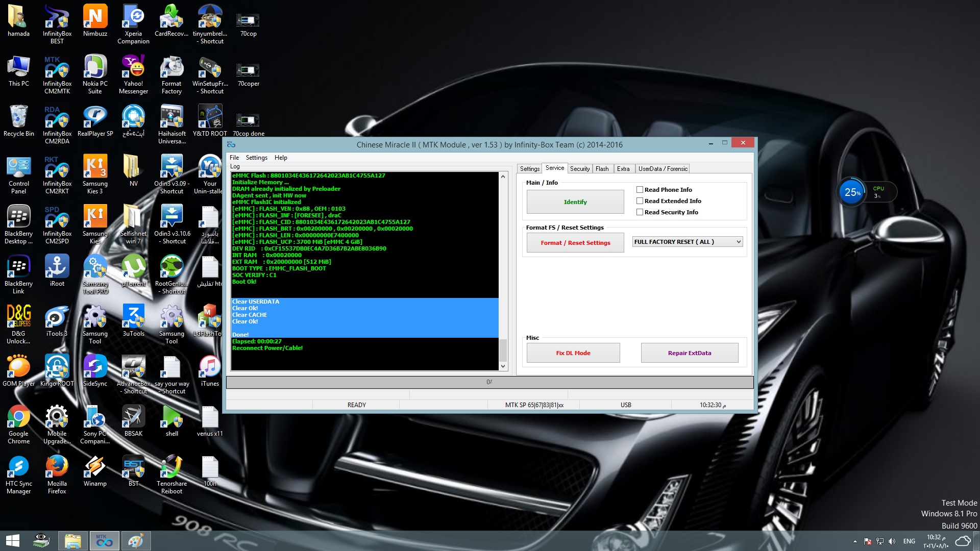The height and width of the screenshot is (551, 980).
Task: Open the D&G Unlock desktop icon
Action: 19,324
